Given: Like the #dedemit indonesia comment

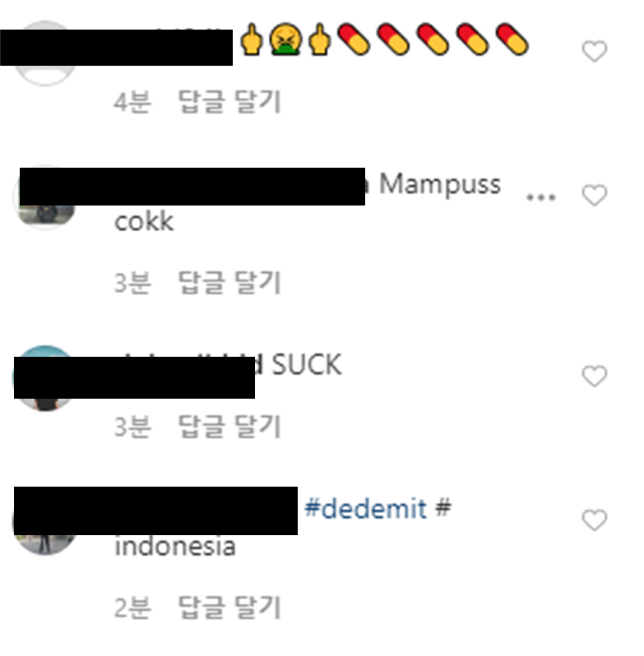Looking at the screenshot, I should click(x=594, y=520).
